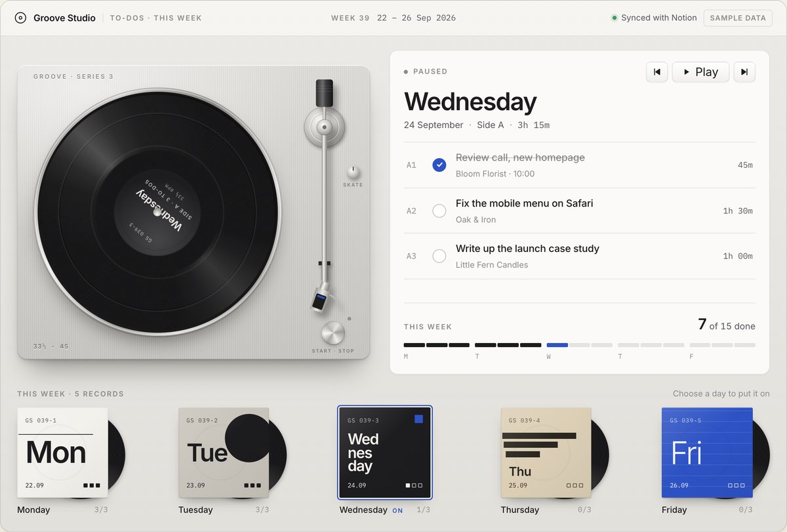Viewport: 787px width, 532px height.
Task: Click Friday's progress segments in This Week bar
Action: pyautogui.click(x=722, y=345)
